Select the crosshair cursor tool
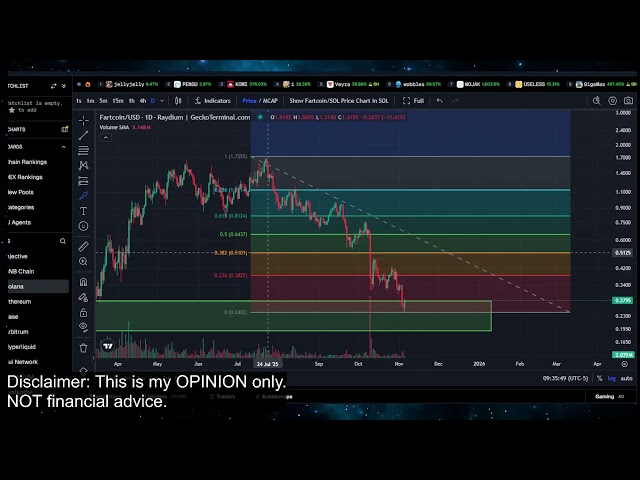The height and width of the screenshot is (480, 640). [84, 119]
